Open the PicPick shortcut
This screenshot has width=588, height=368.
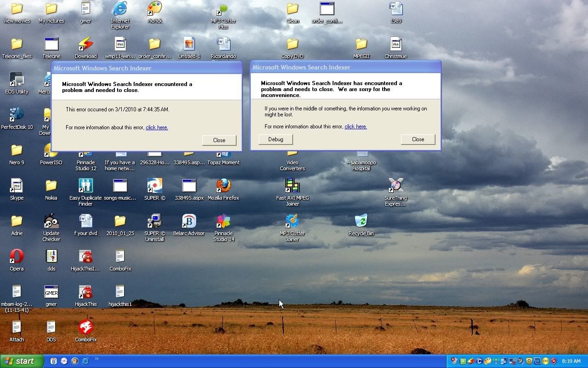point(155,12)
